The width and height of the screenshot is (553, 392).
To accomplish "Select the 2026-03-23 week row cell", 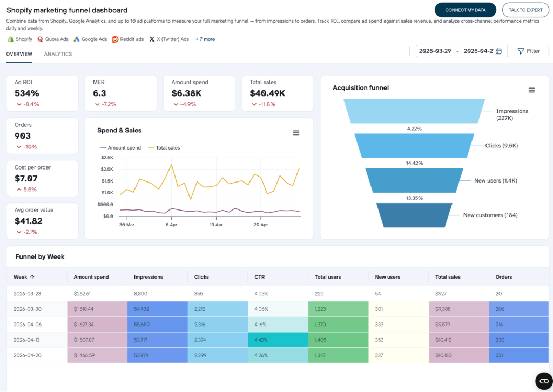I will pos(37,294).
